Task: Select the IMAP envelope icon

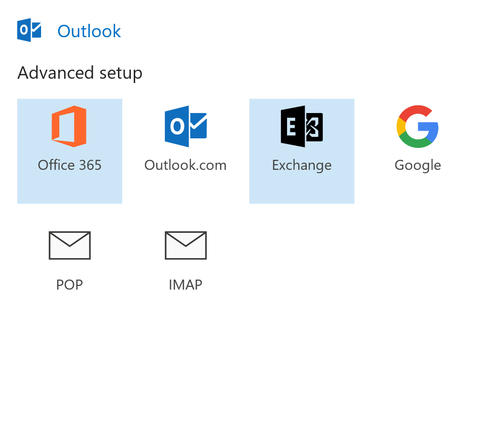Action: pyautogui.click(x=185, y=245)
